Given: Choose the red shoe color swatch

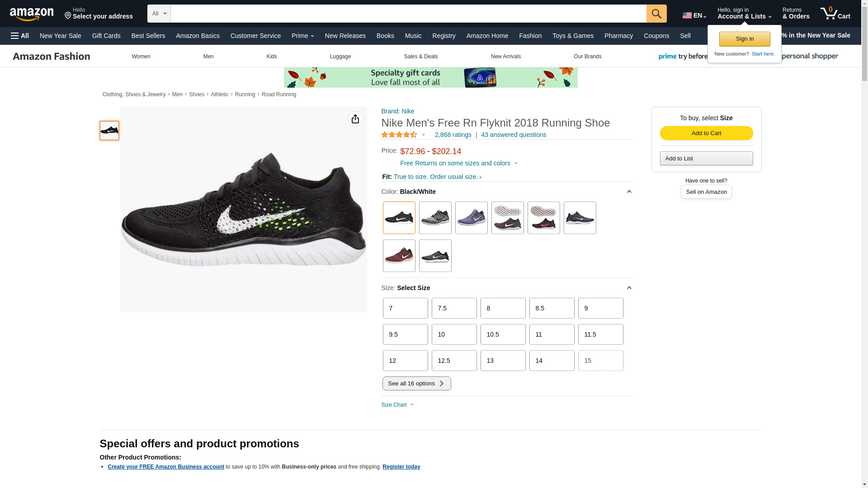Looking at the screenshot, I should pos(399,256).
